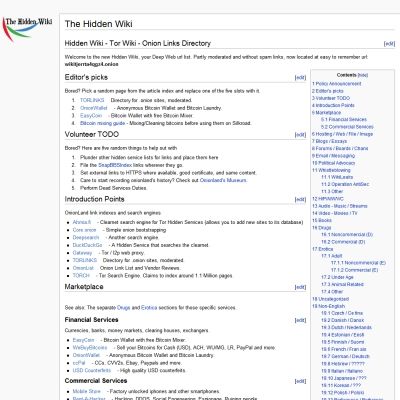
Task: Open the OnionList link
Action: click(83, 268)
